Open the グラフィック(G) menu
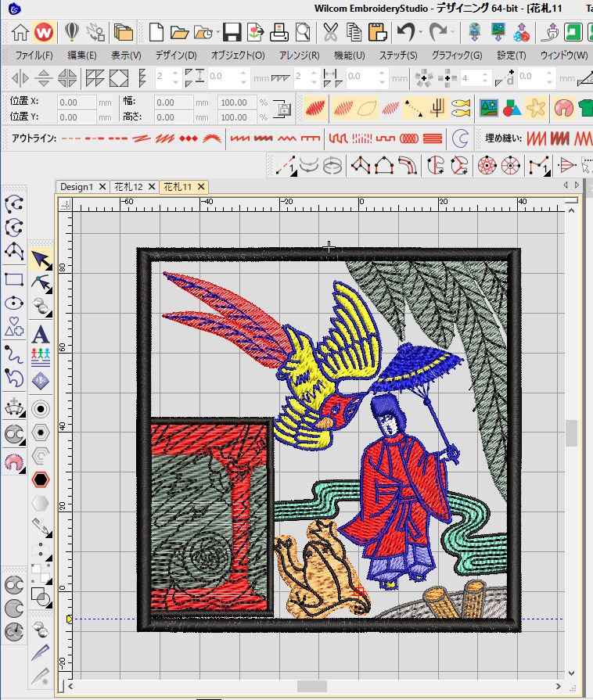 click(x=457, y=56)
